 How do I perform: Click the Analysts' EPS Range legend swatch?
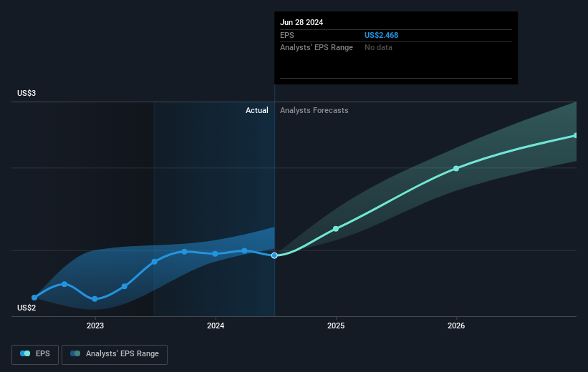coord(75,353)
